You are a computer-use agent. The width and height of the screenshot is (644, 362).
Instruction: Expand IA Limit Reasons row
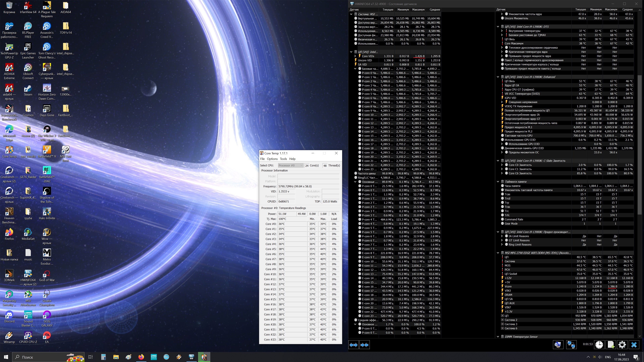(502, 236)
